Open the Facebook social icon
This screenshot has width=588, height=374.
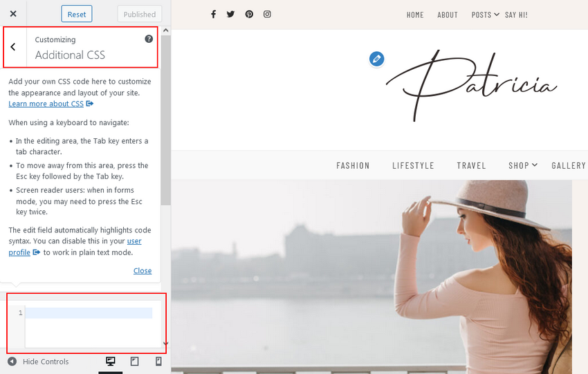[x=213, y=15]
